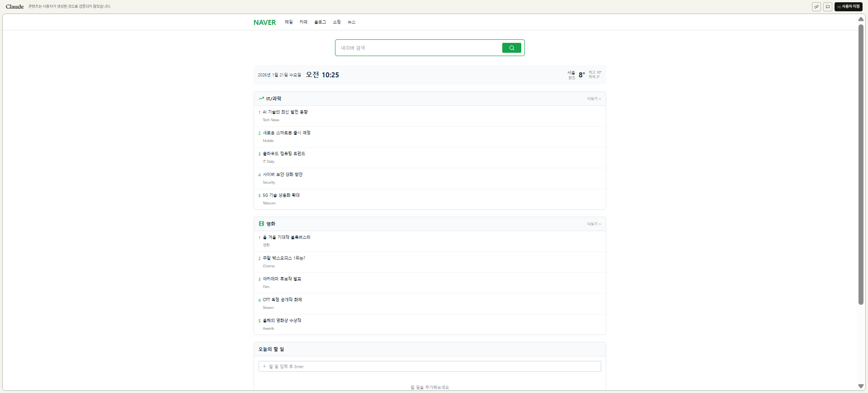Open article 아카데미 후보작 발표
868x393 pixels.
tap(282, 279)
